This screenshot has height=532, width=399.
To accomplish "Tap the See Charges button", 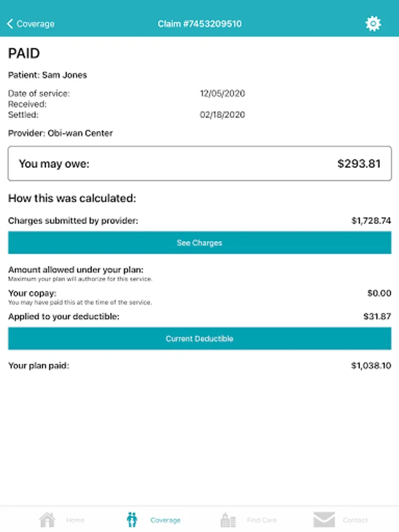I will click(x=200, y=242).
